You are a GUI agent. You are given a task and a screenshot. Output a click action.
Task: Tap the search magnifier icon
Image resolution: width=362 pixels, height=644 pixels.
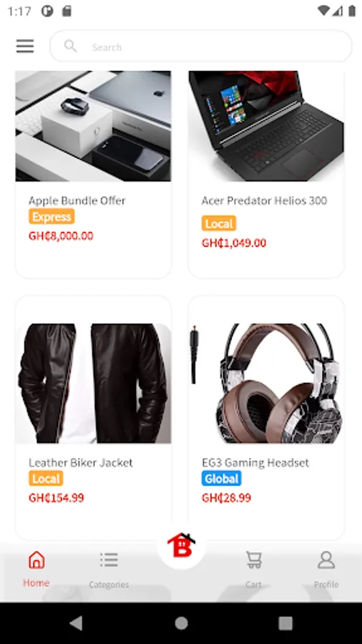tap(71, 46)
